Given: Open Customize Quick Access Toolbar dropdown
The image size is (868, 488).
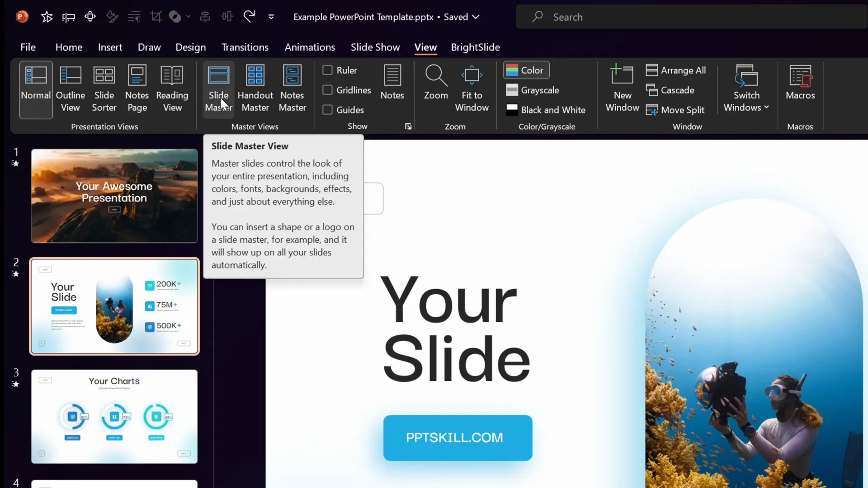Looking at the screenshot, I should tap(271, 17).
